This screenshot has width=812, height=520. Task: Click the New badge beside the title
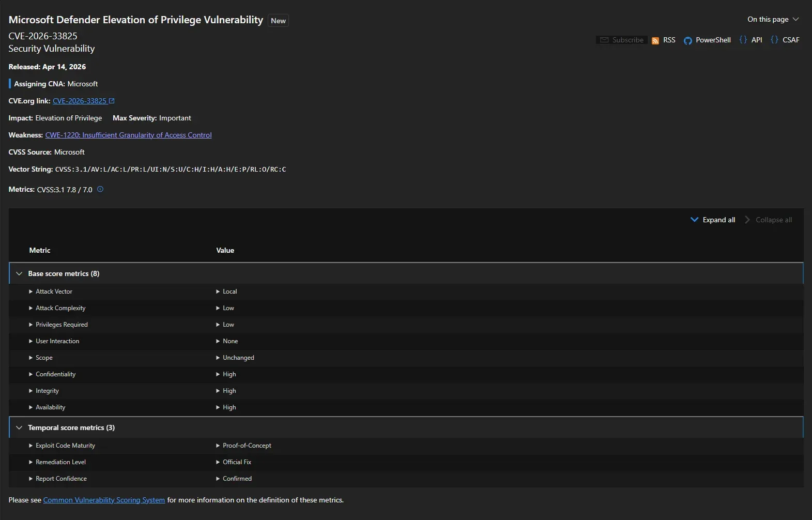278,21
